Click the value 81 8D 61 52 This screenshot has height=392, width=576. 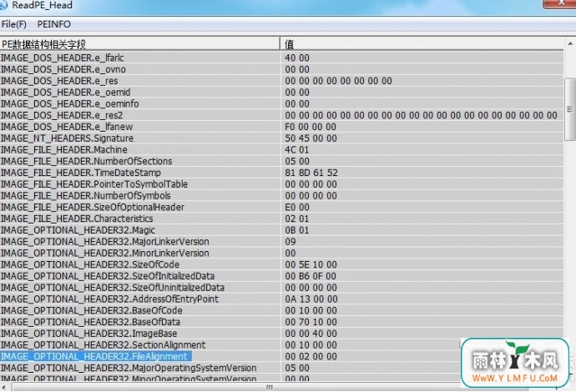pos(311,173)
